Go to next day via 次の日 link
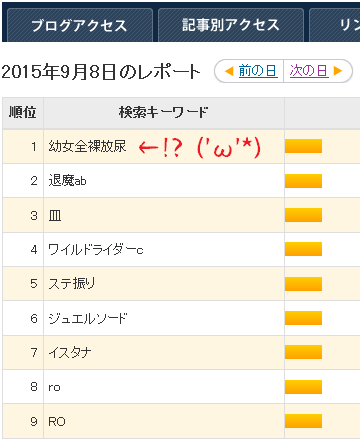This screenshot has width=360, height=439. click(309, 71)
